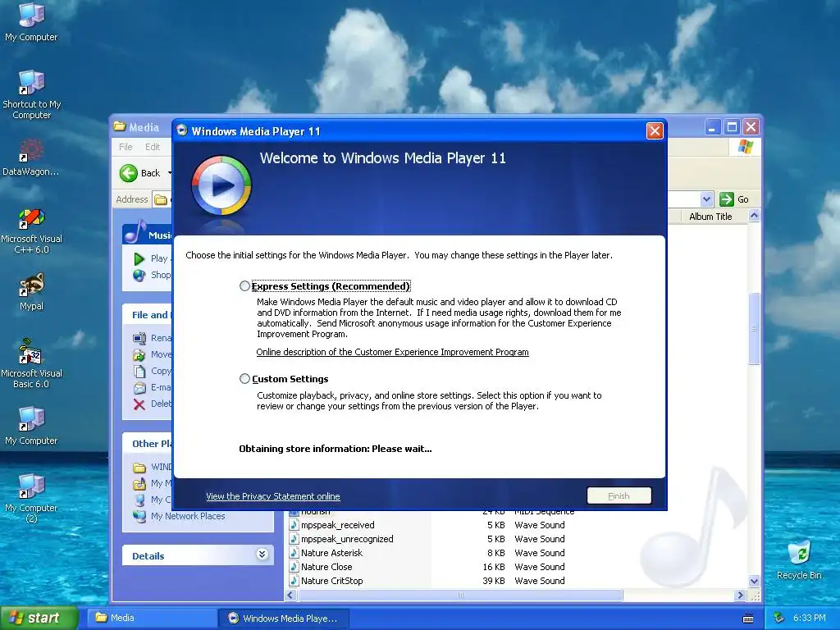Click scroll right arrow in Media file list
The image size is (840, 630).
pyautogui.click(x=741, y=596)
